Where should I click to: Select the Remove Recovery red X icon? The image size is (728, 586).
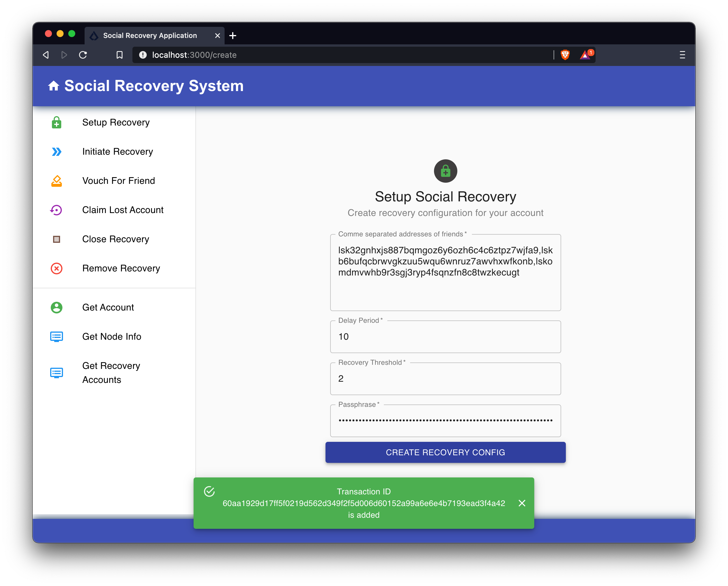(57, 268)
